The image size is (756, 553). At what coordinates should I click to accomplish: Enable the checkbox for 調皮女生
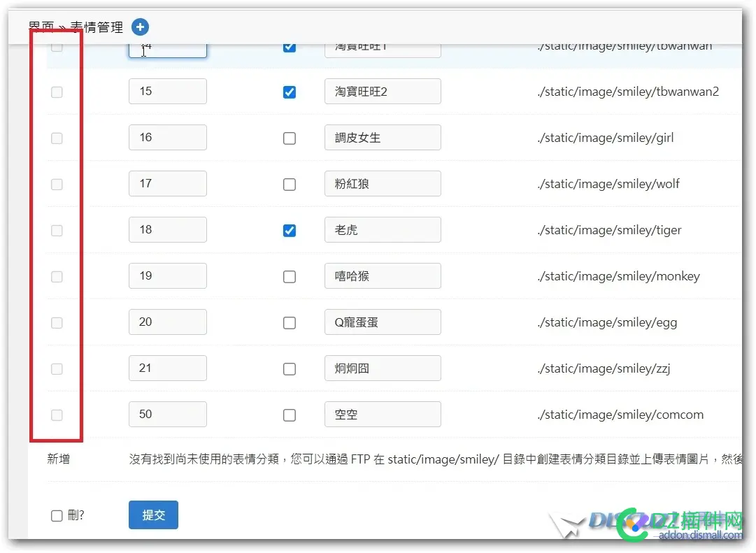click(x=290, y=138)
